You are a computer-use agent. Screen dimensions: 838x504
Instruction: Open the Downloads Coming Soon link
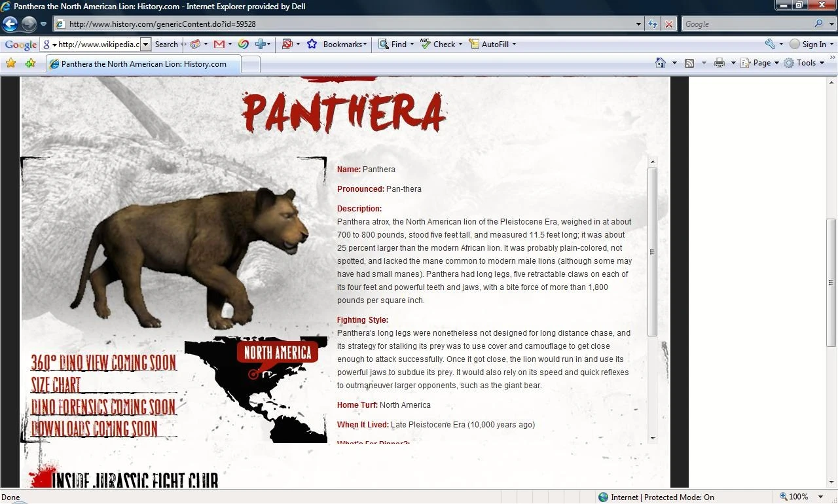tap(94, 428)
